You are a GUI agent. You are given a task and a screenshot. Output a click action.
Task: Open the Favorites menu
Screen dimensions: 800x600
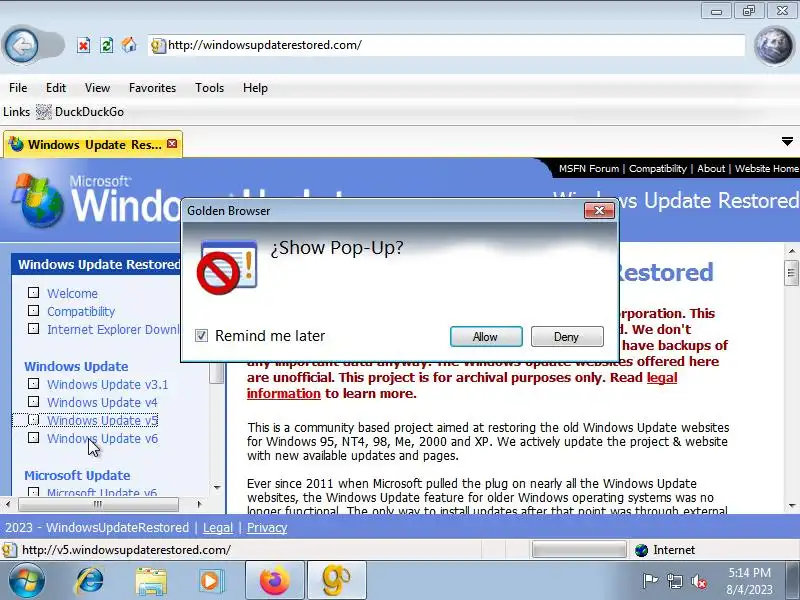[152, 88]
